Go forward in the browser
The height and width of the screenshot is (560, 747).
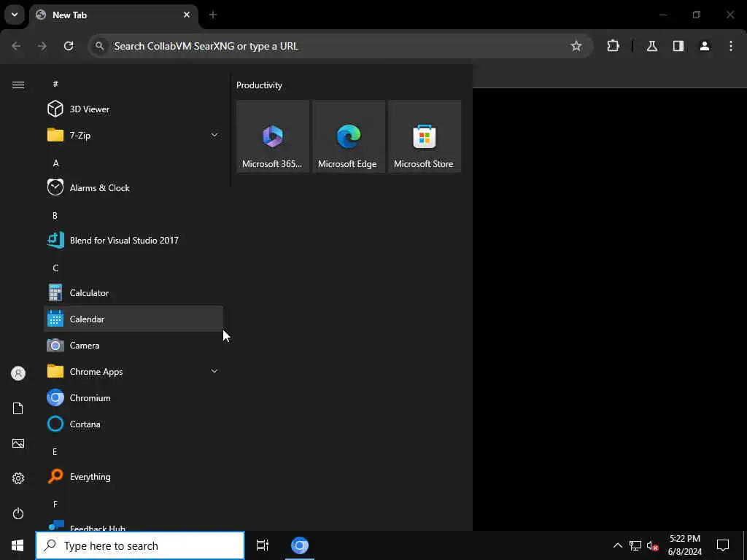tap(42, 46)
